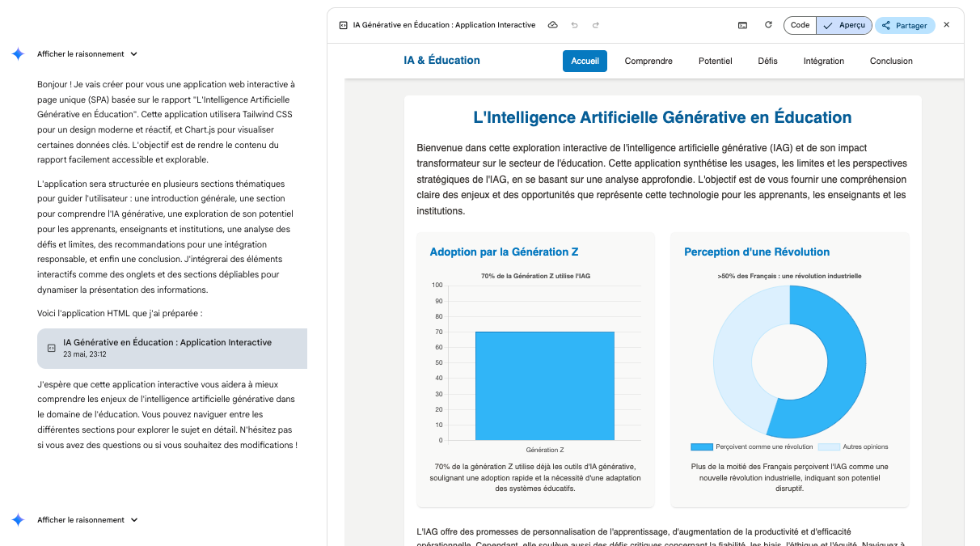Switch to Code view
Viewport: 980px width, 546px height.
click(800, 25)
